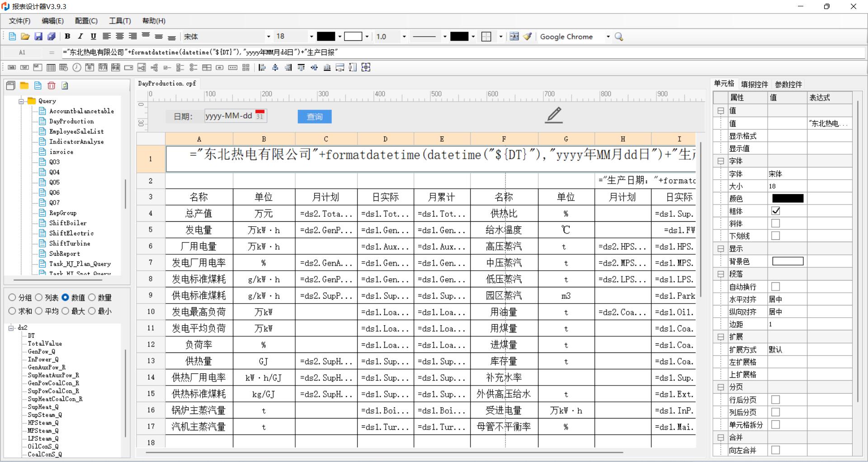Open the Google Chrome browser dropdown

coord(608,37)
